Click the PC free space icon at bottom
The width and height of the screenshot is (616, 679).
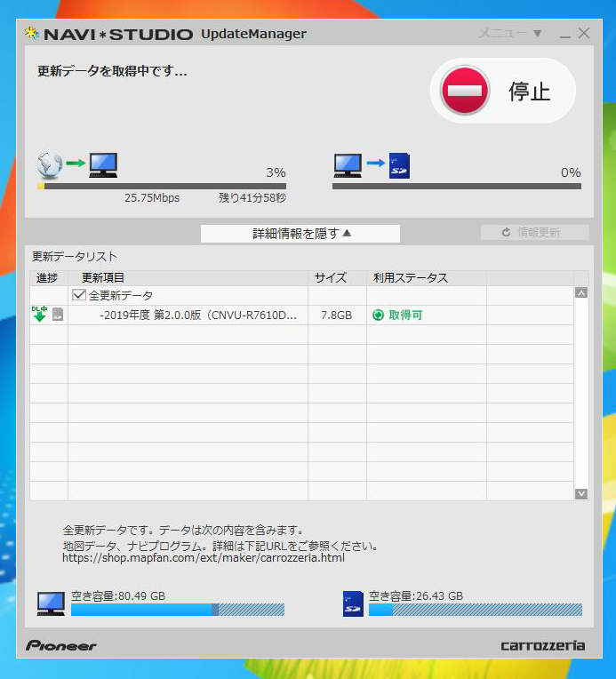coord(50,604)
